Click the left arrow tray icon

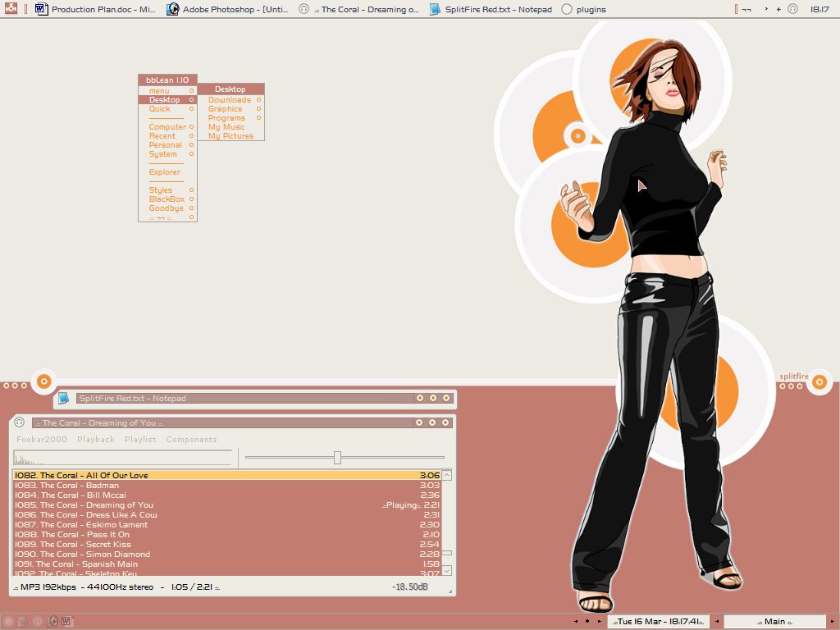pos(778,8)
